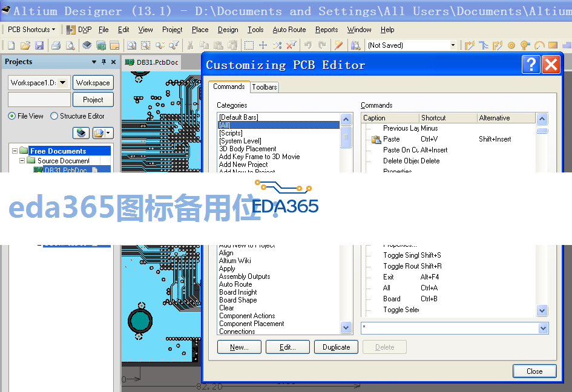Image resolution: width=572 pixels, height=392 pixels.
Task: Click the Save floppy disk icon
Action: [39, 45]
